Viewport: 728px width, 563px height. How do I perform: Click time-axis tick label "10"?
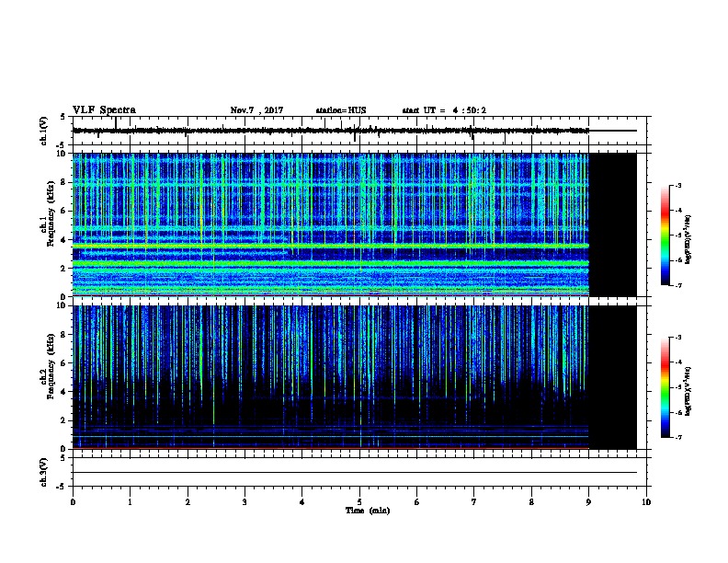646,502
